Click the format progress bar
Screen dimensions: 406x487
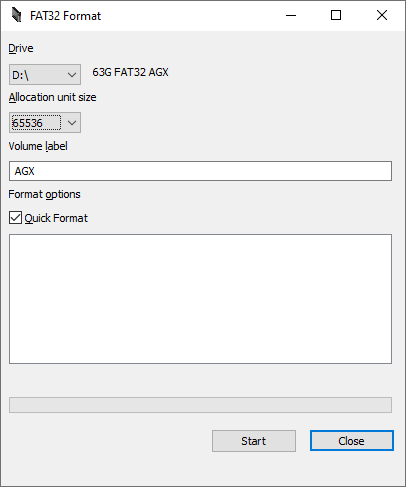click(x=200, y=405)
